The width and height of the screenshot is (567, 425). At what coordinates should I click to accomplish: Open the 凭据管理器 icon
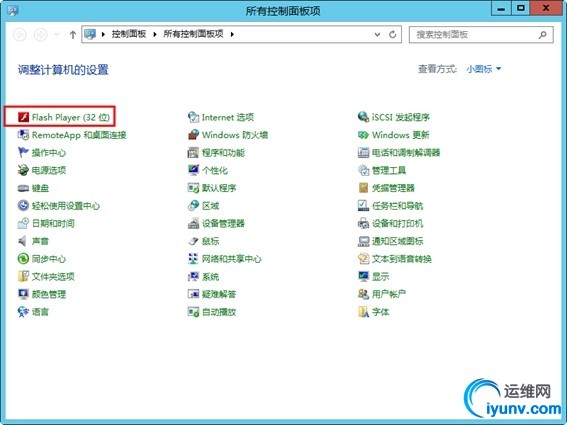pos(363,188)
